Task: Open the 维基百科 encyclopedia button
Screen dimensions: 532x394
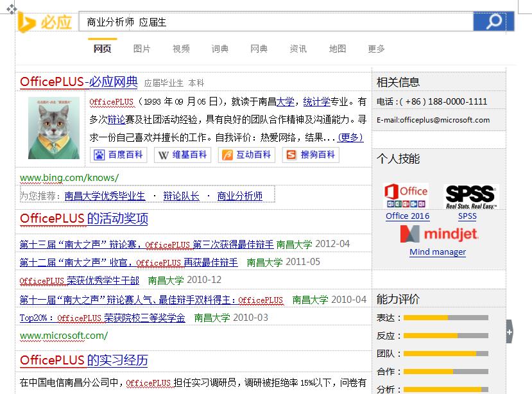Action: [x=183, y=155]
